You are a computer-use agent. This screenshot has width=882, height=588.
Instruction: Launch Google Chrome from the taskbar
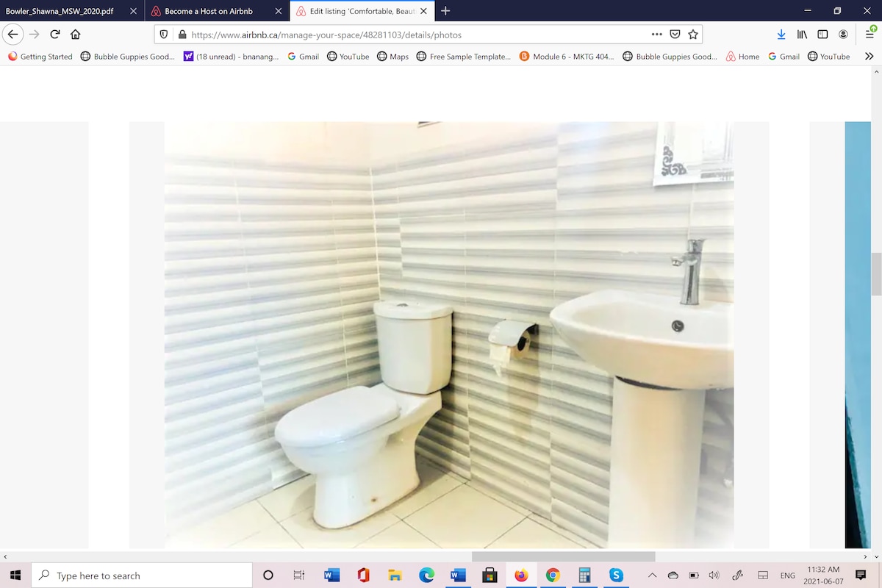pyautogui.click(x=553, y=576)
